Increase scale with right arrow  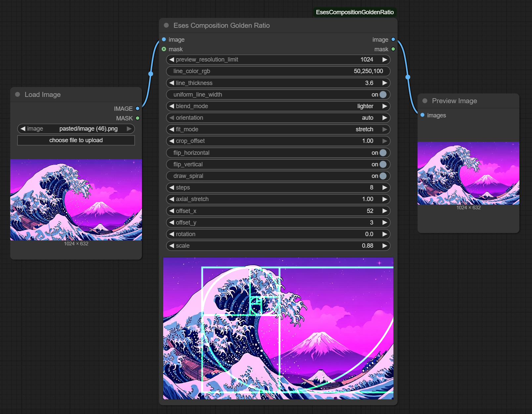[x=384, y=246]
